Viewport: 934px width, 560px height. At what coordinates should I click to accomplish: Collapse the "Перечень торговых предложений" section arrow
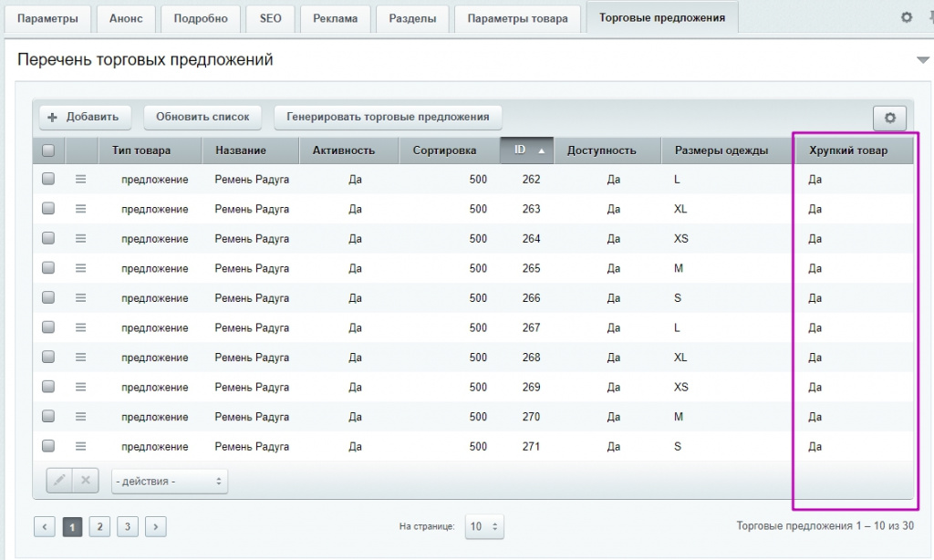923,59
